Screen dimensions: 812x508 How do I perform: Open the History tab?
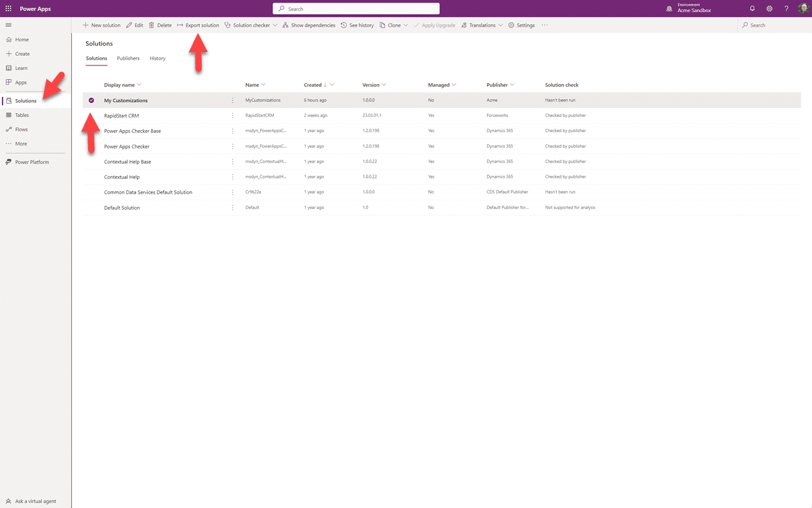157,58
